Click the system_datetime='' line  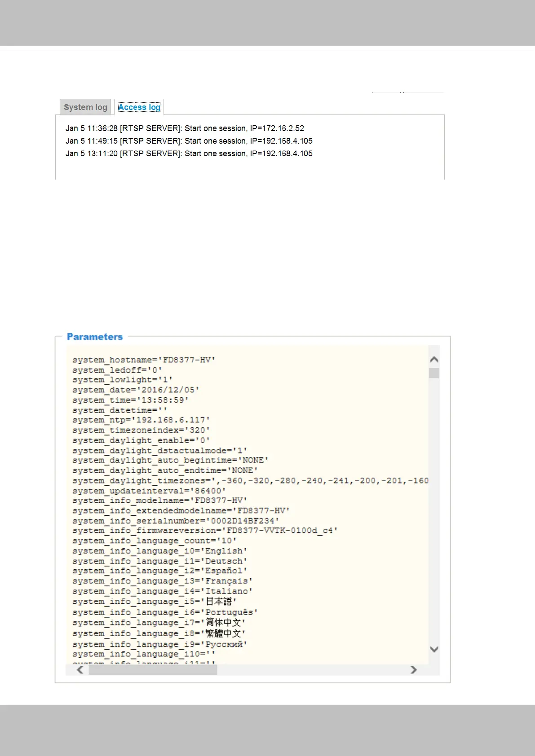120,410
